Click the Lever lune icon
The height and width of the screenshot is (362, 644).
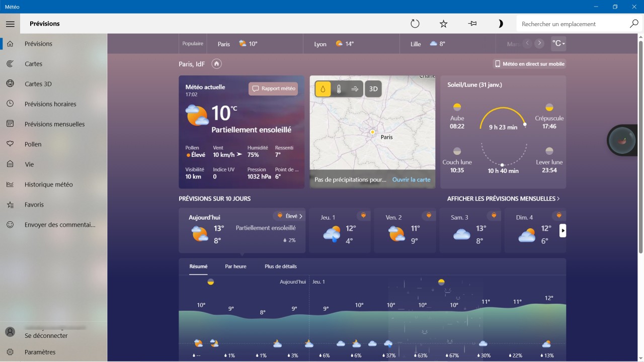pyautogui.click(x=549, y=151)
